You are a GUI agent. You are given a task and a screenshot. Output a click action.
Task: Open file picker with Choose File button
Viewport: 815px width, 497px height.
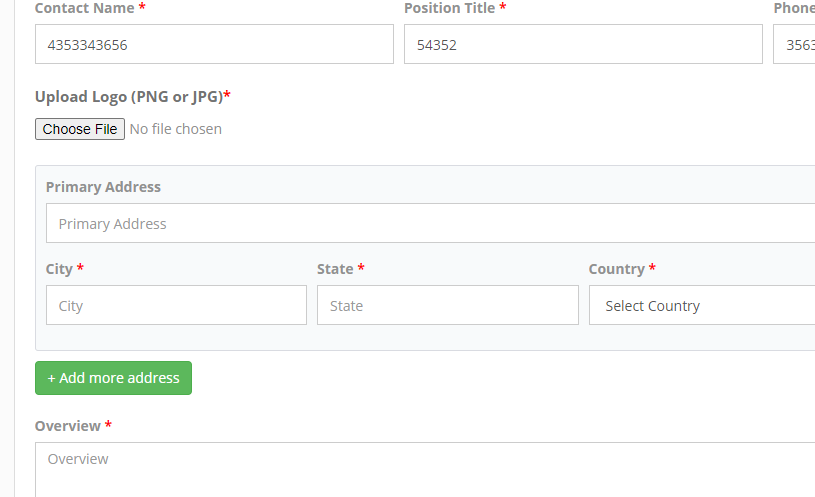click(80, 129)
